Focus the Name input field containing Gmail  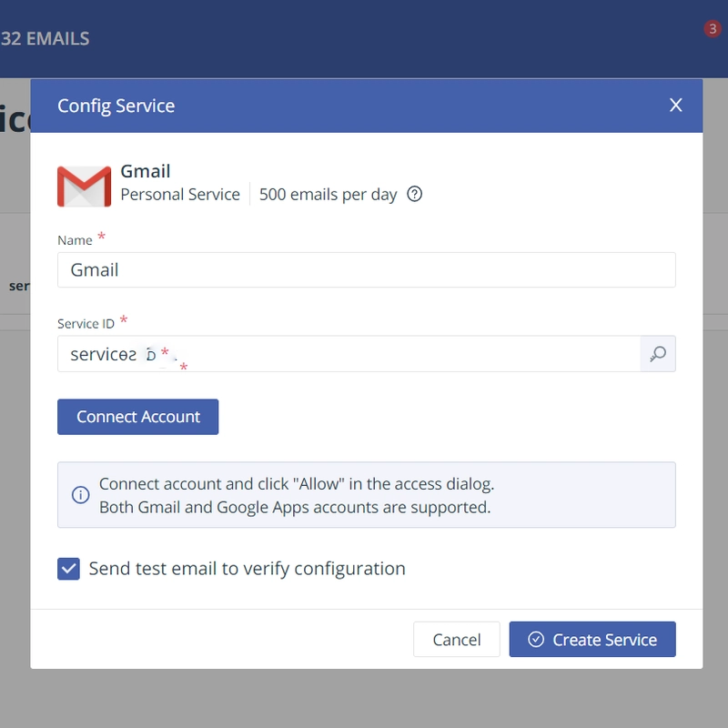(x=366, y=270)
